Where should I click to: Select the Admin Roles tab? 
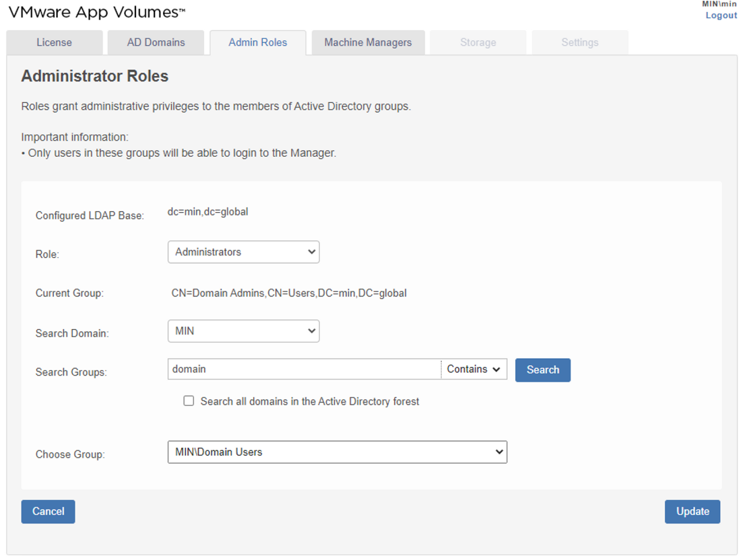click(x=257, y=42)
